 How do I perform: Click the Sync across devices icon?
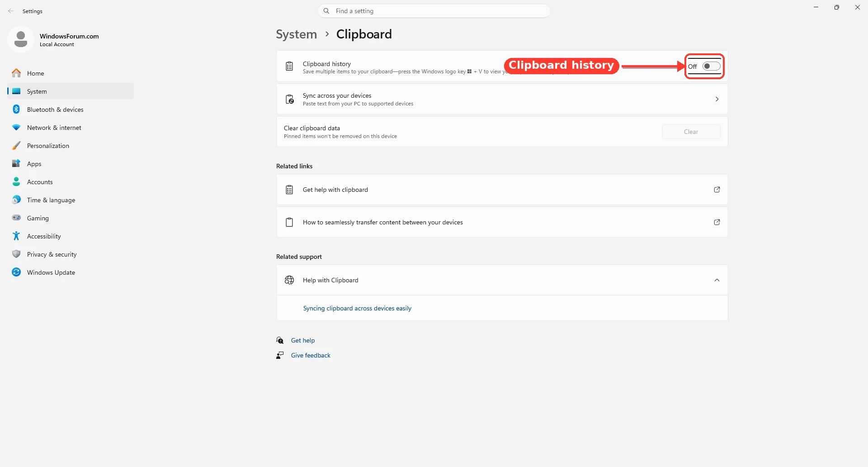290,99
